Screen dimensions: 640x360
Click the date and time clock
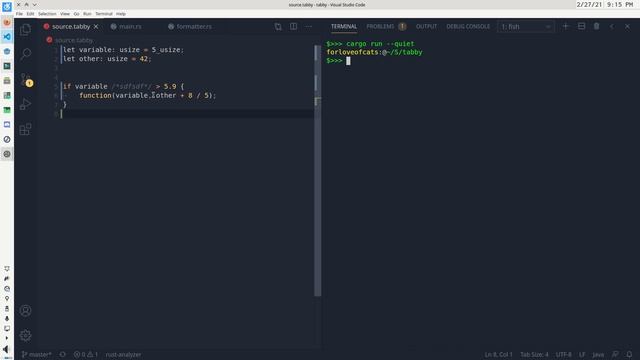pos(605,4)
